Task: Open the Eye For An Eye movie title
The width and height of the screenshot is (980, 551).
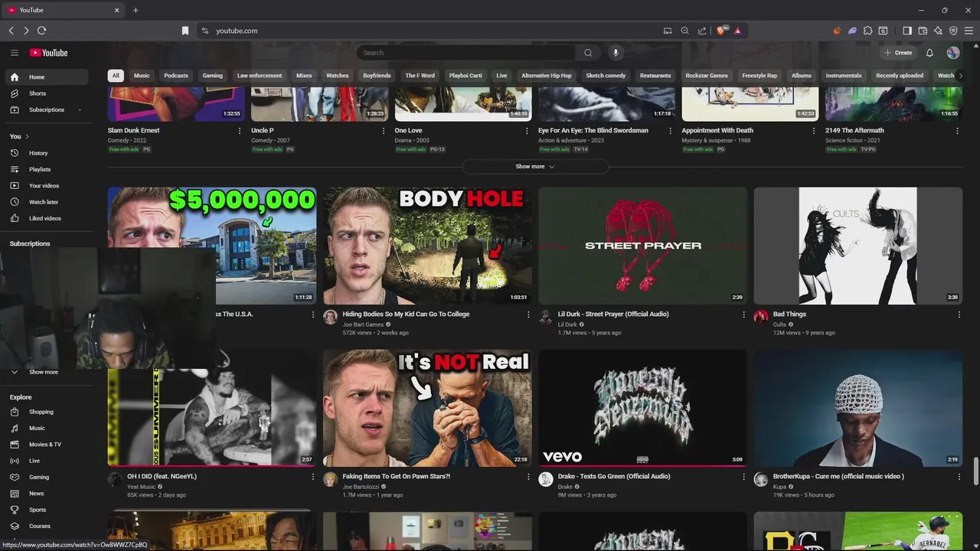Action: click(x=593, y=131)
